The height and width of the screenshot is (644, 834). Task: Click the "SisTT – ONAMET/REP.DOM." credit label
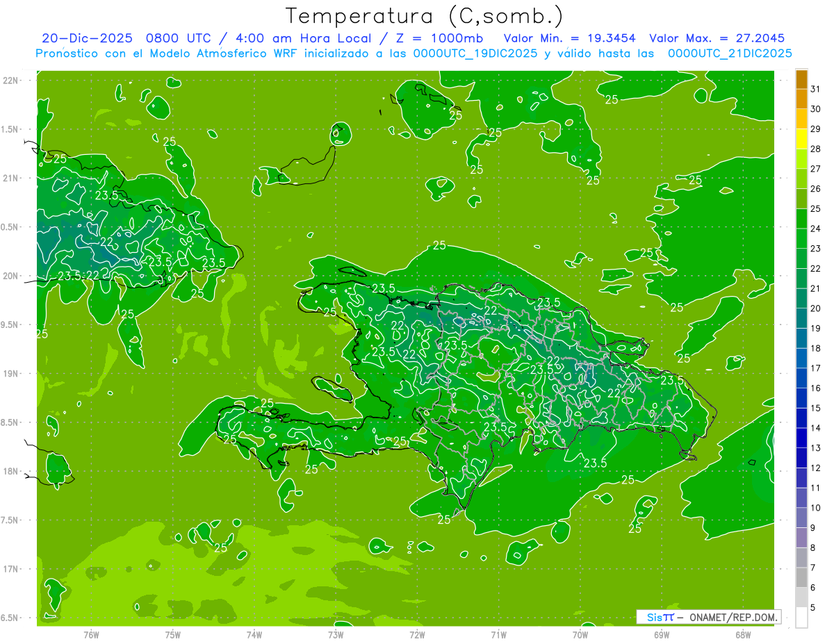pyautogui.click(x=709, y=617)
